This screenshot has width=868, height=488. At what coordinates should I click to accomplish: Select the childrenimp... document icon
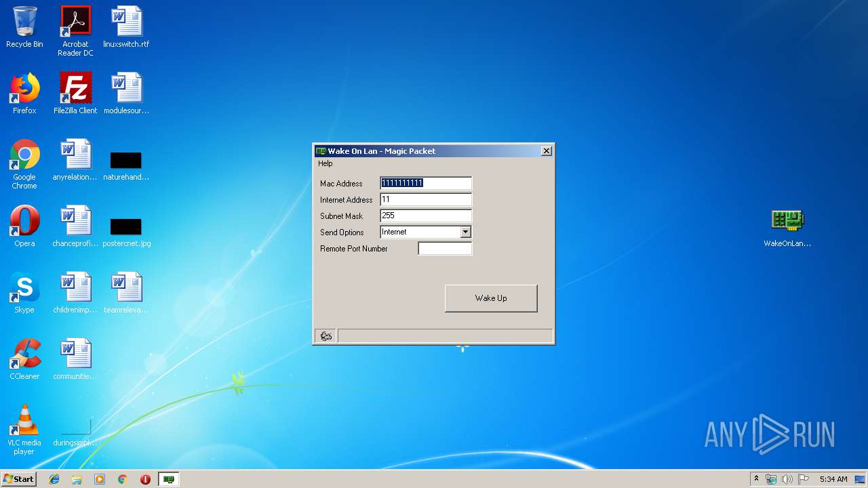[75, 293]
